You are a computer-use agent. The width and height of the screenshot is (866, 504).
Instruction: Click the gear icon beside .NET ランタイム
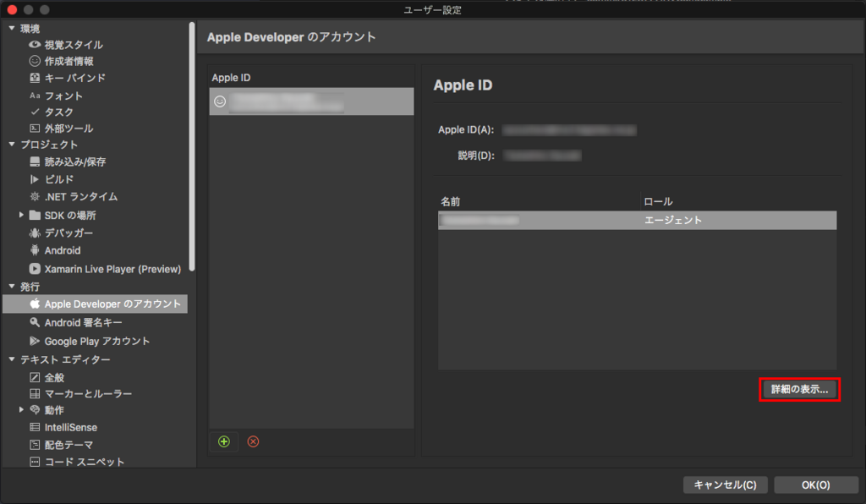[x=34, y=196]
